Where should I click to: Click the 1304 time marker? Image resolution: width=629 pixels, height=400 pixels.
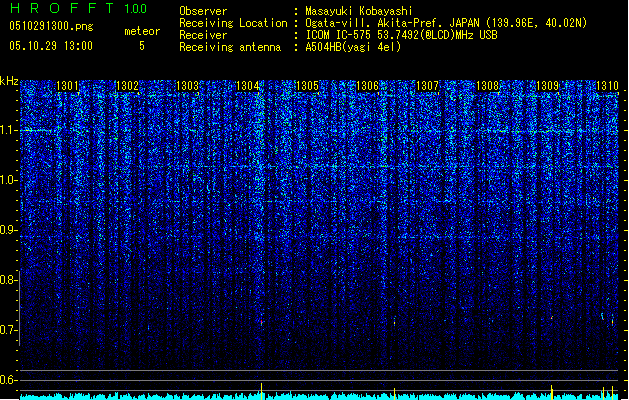pos(248,86)
